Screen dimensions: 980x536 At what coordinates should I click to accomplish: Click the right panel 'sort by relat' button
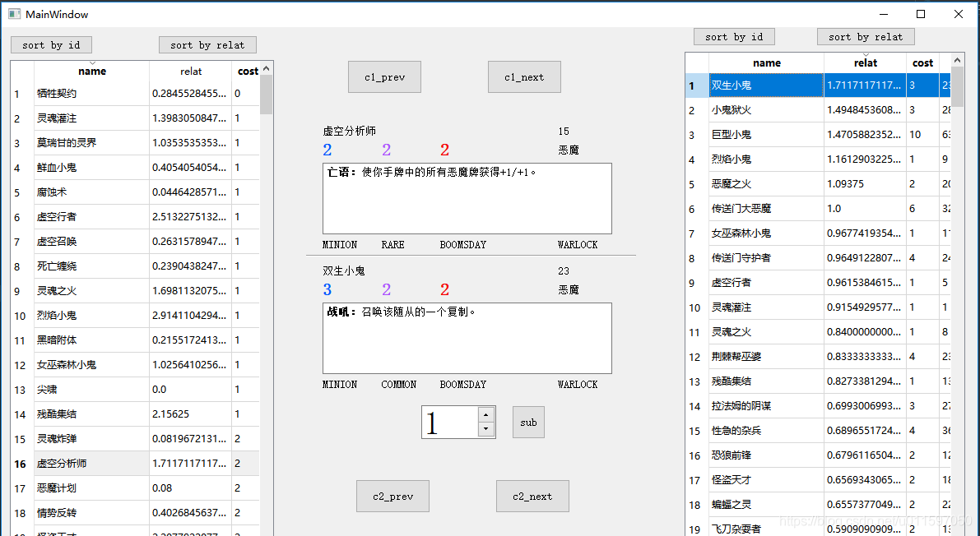pos(866,37)
